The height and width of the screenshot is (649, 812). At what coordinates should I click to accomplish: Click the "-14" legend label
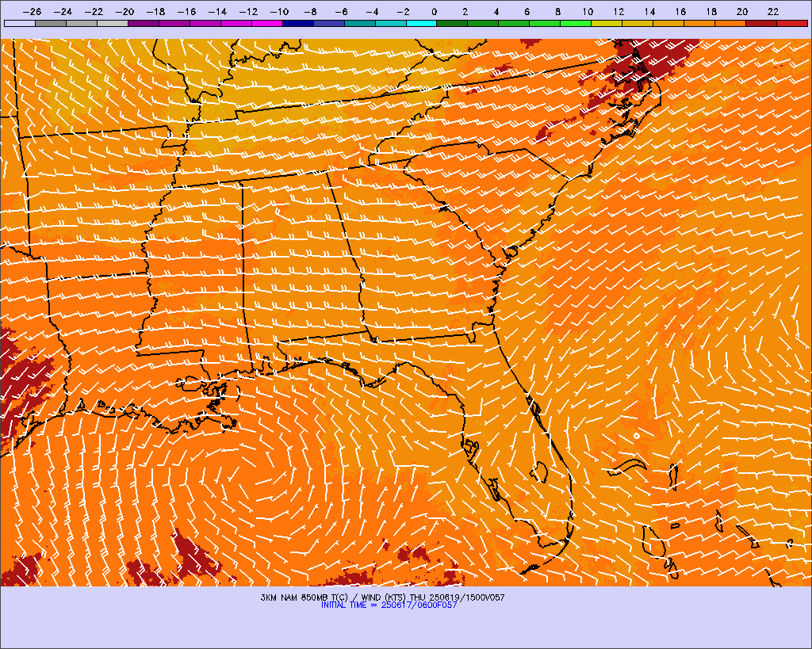(x=217, y=11)
